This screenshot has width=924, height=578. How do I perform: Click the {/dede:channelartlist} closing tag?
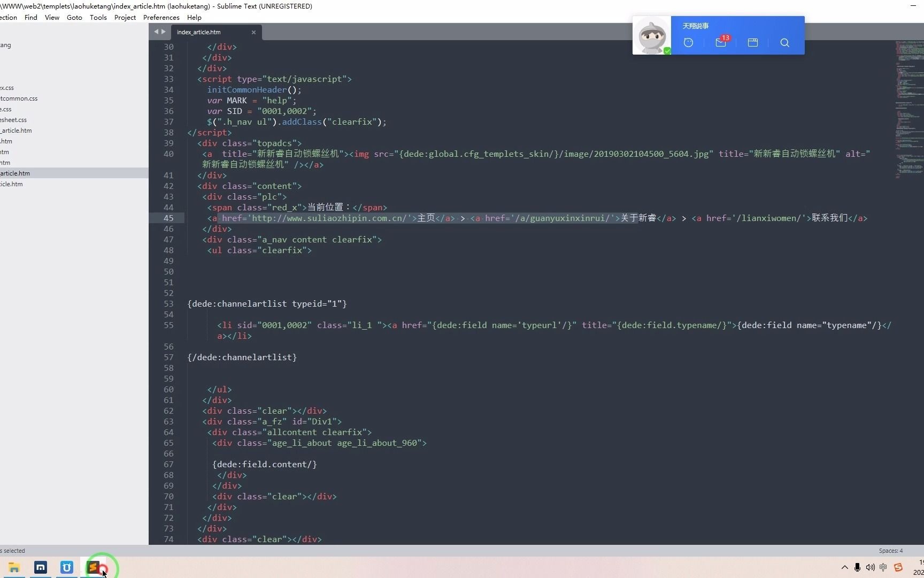pyautogui.click(x=242, y=357)
